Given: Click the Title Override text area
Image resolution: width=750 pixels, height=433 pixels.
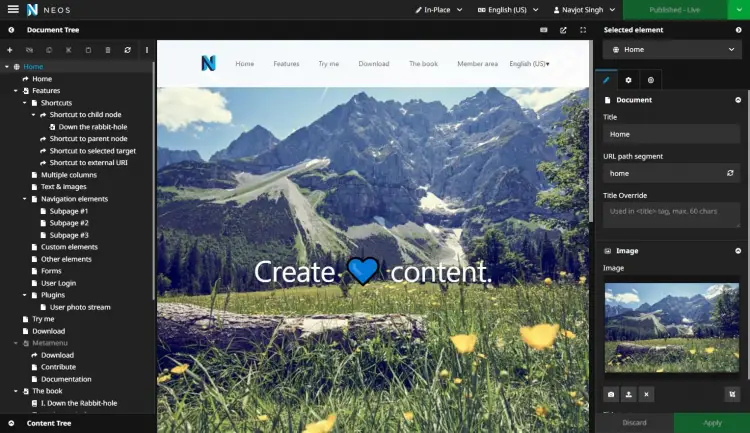Looking at the screenshot, I should click(x=672, y=215).
